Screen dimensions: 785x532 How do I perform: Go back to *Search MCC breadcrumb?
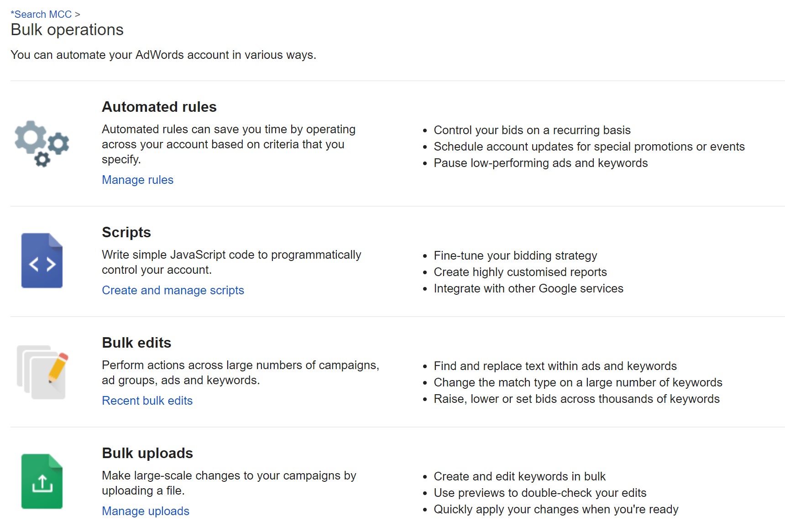tap(41, 14)
